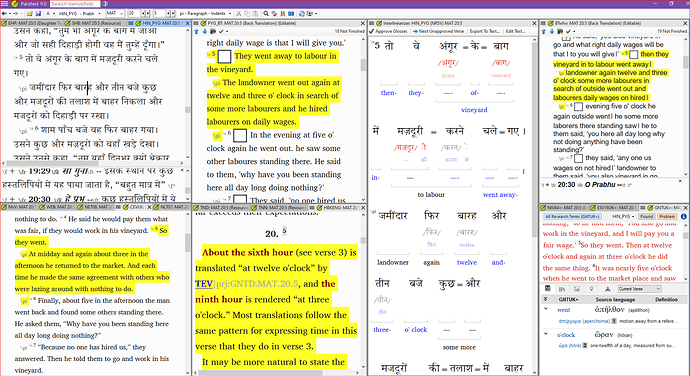Screen dimensions: 690x376
Task: Go to next verse with stepper arrow
Action: pyautogui.click(x=172, y=14)
